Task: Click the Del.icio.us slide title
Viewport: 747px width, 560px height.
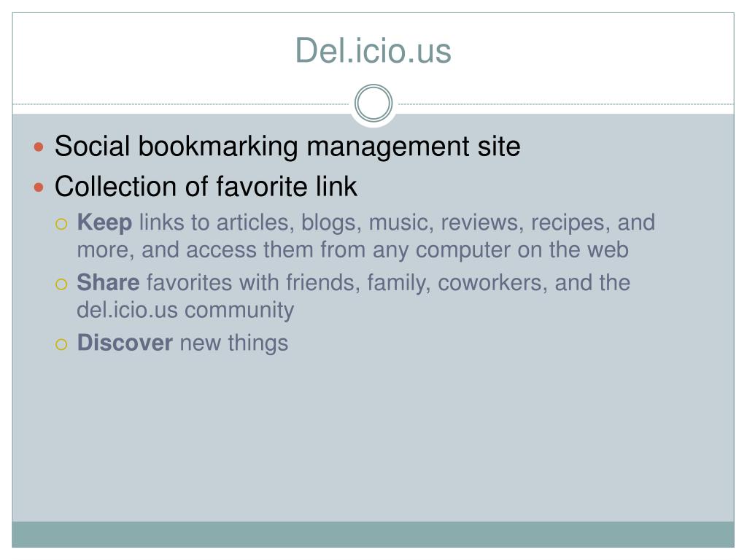Action: [373, 50]
